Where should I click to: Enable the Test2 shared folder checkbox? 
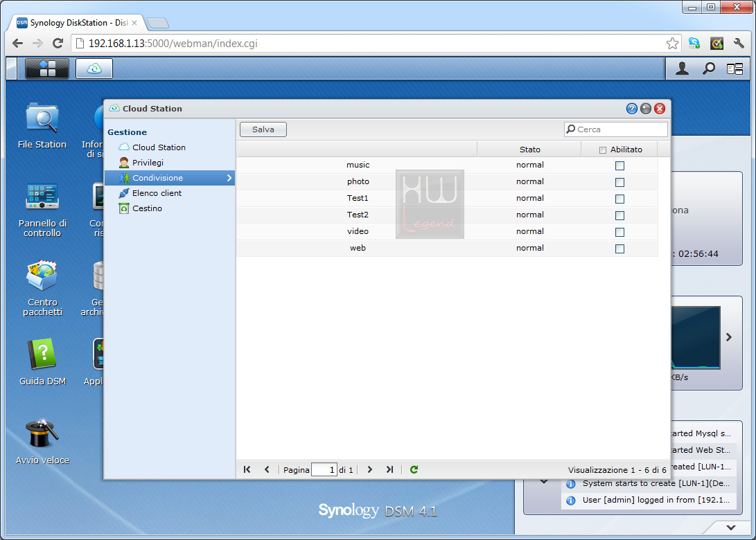point(619,216)
